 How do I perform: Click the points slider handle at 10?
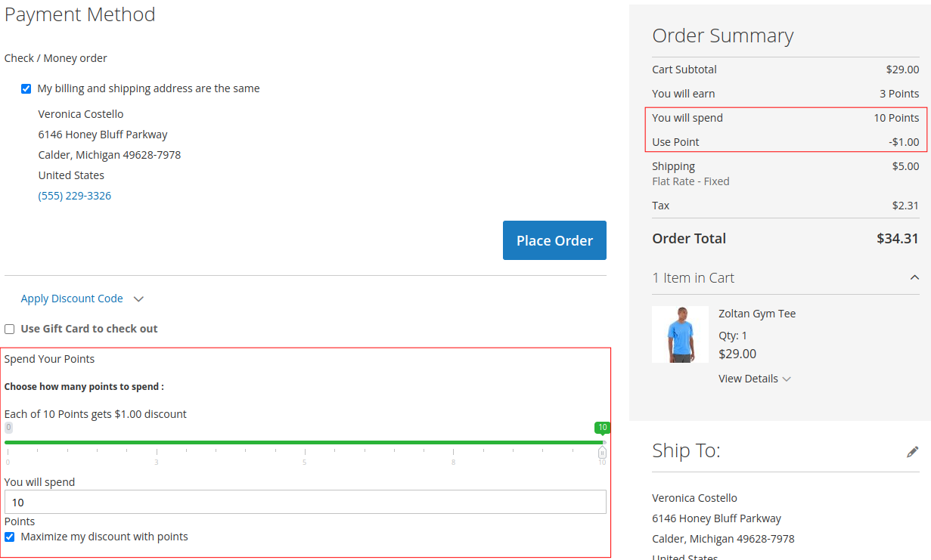pos(602,453)
